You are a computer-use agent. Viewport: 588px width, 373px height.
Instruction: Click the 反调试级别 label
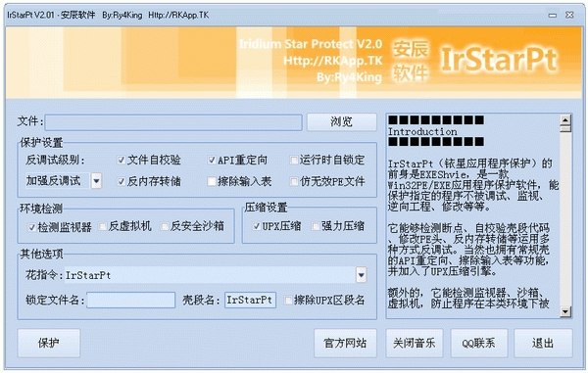coord(55,160)
